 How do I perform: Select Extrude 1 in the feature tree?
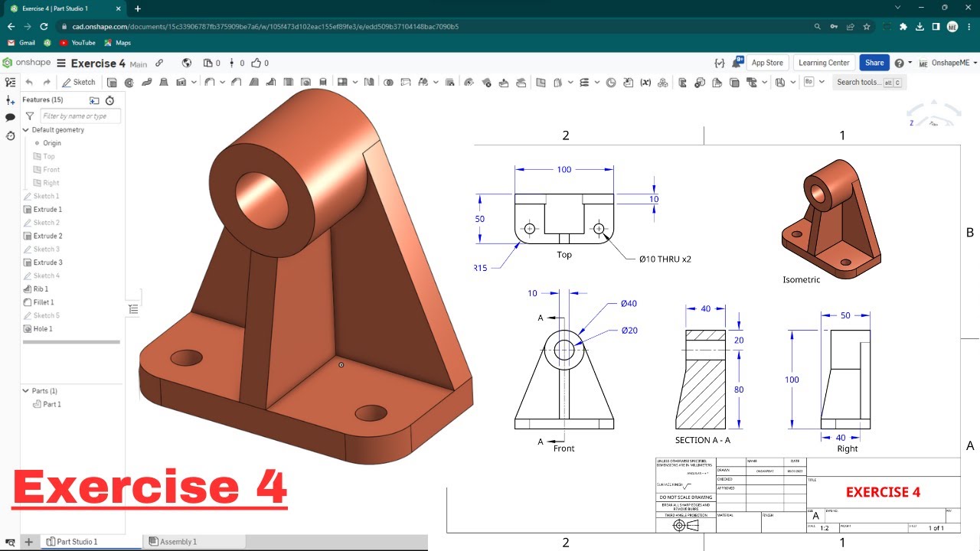click(47, 210)
